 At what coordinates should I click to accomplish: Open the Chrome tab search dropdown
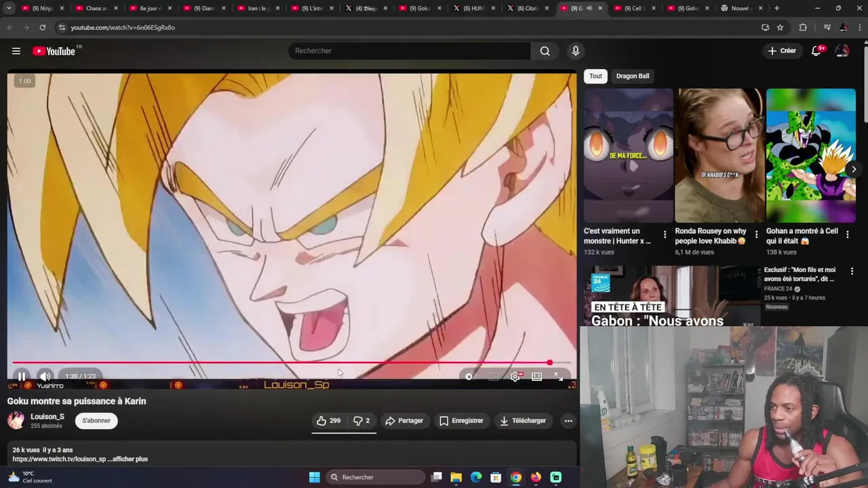[9, 8]
